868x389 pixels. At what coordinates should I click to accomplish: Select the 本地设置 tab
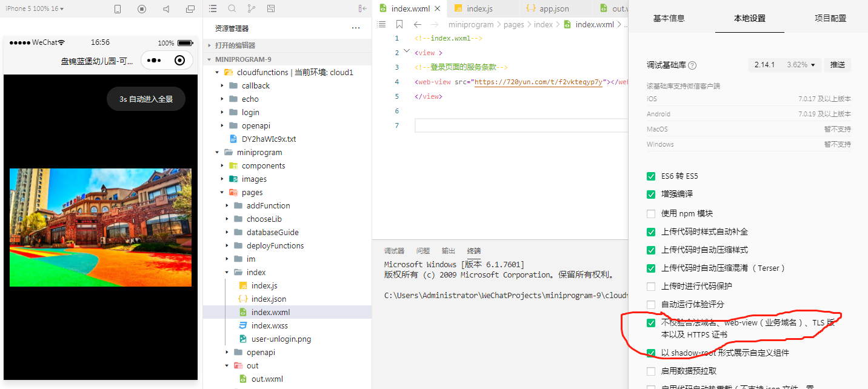(x=750, y=18)
